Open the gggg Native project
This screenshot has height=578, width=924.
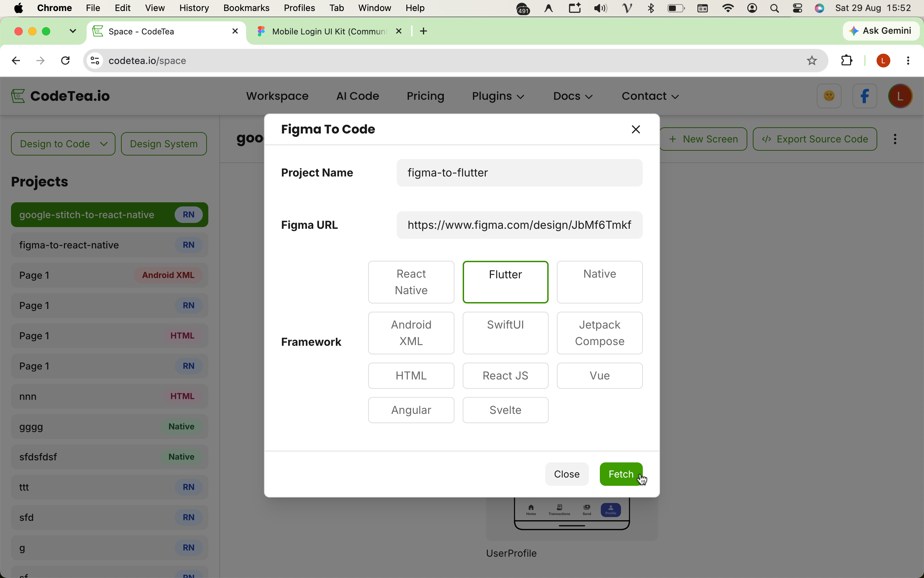tap(110, 427)
